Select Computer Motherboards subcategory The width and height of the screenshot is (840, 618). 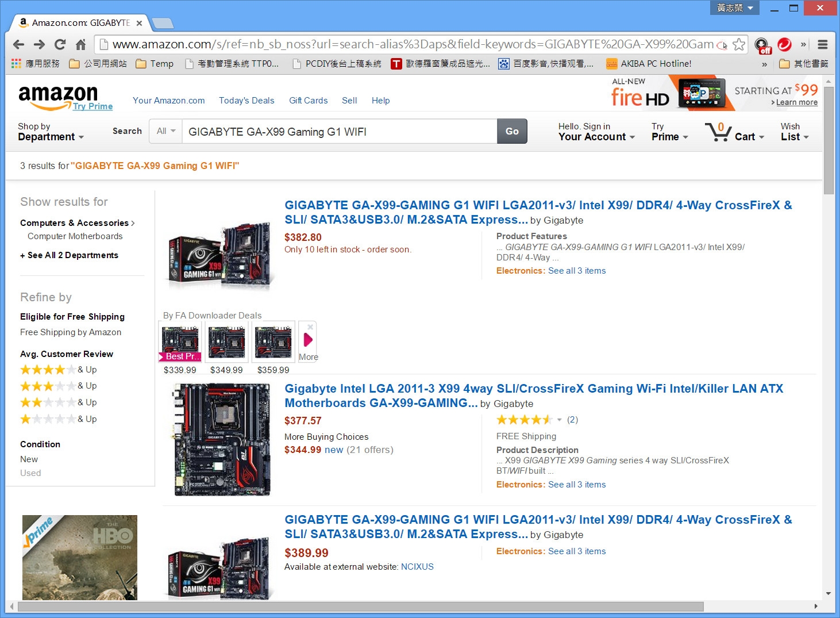click(x=75, y=236)
